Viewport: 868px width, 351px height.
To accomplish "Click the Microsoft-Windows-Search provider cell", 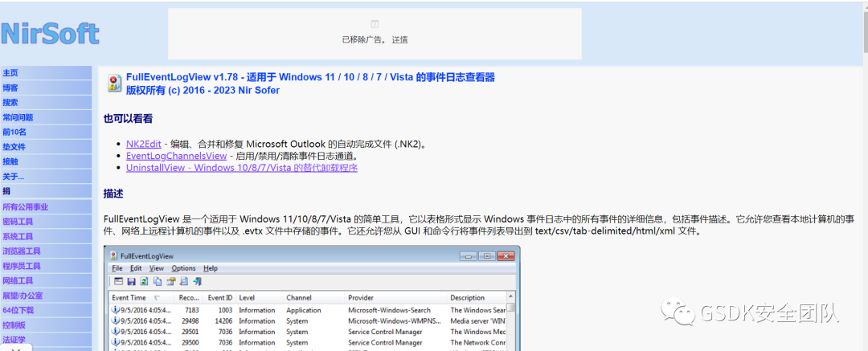I will [389, 310].
